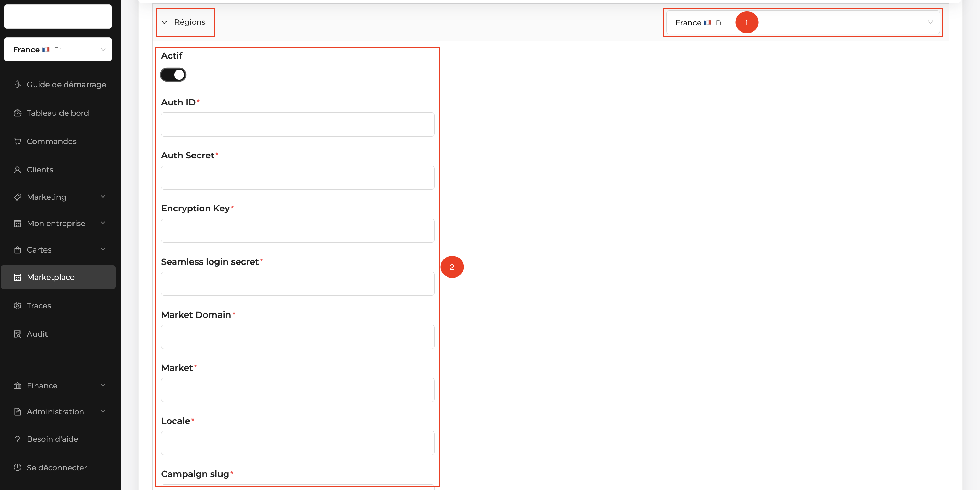
Task: Click the gear icon next to Traces
Action: 17,306
